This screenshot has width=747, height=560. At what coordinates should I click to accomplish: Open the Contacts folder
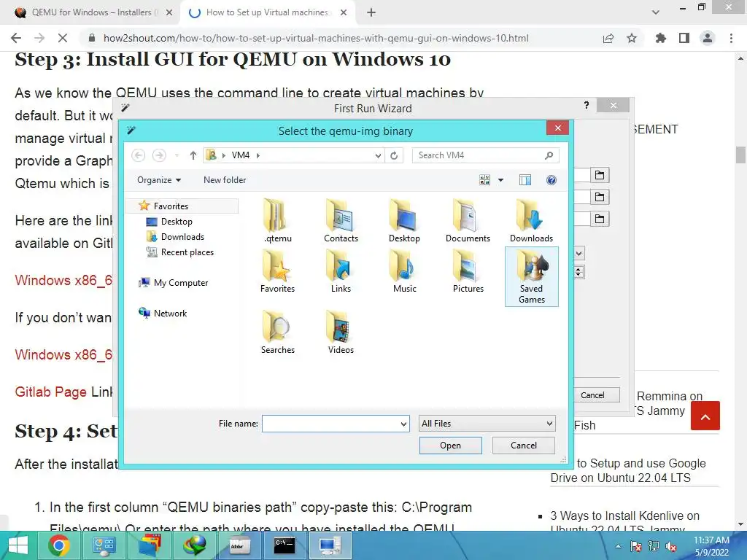click(x=341, y=221)
